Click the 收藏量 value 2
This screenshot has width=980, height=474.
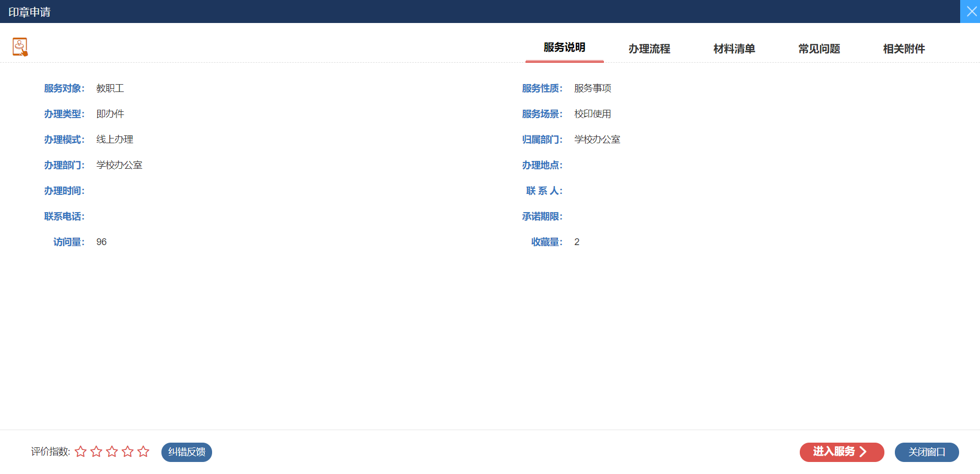click(x=577, y=242)
